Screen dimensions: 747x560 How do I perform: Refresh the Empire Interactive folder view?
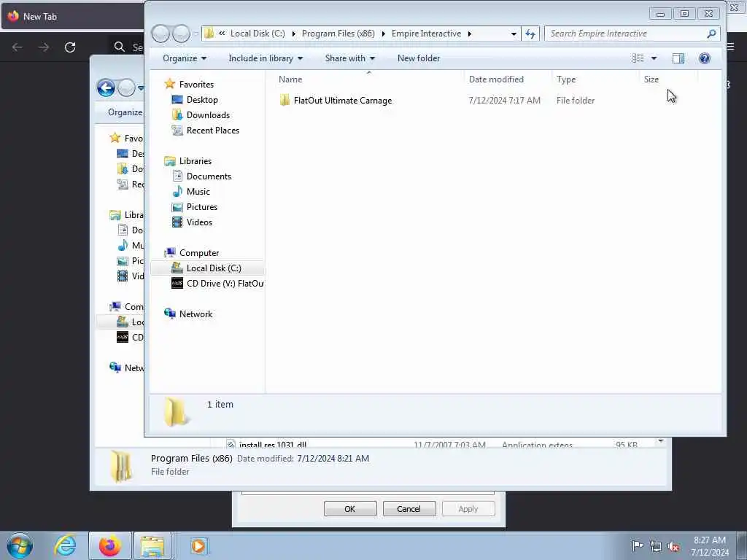530,34
